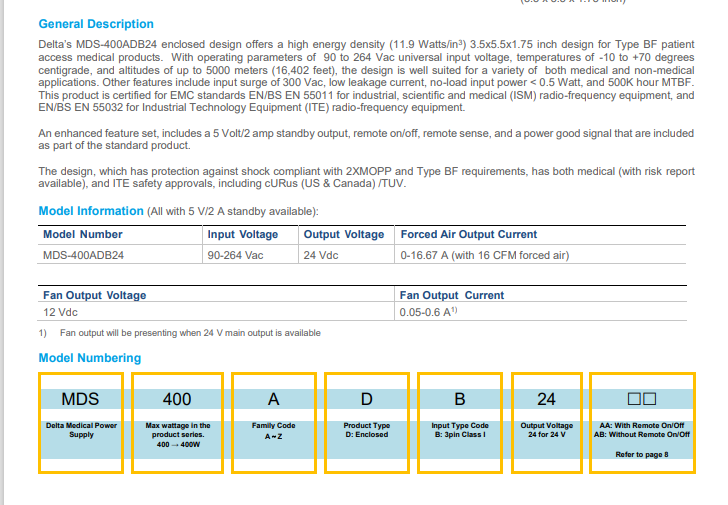The height and width of the screenshot is (505, 728).
Task: Select the Forced Air Output Current header
Action: [469, 234]
